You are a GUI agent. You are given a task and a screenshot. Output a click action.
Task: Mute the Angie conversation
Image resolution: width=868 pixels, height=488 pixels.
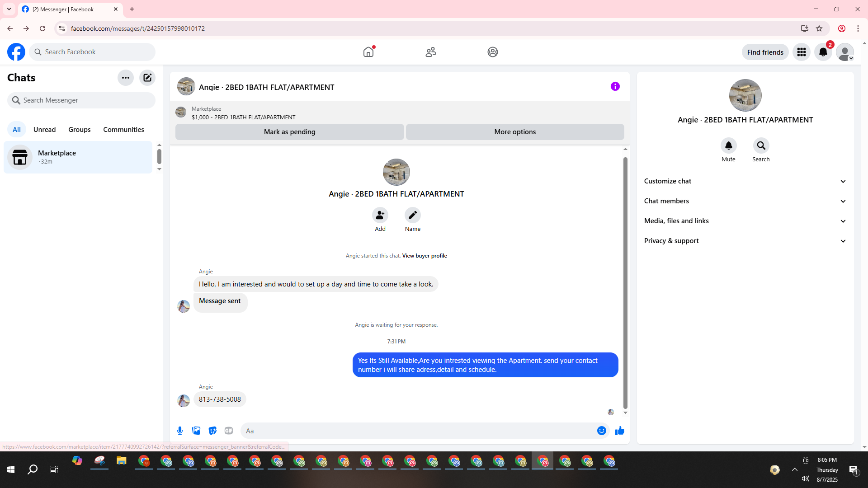[x=729, y=145]
